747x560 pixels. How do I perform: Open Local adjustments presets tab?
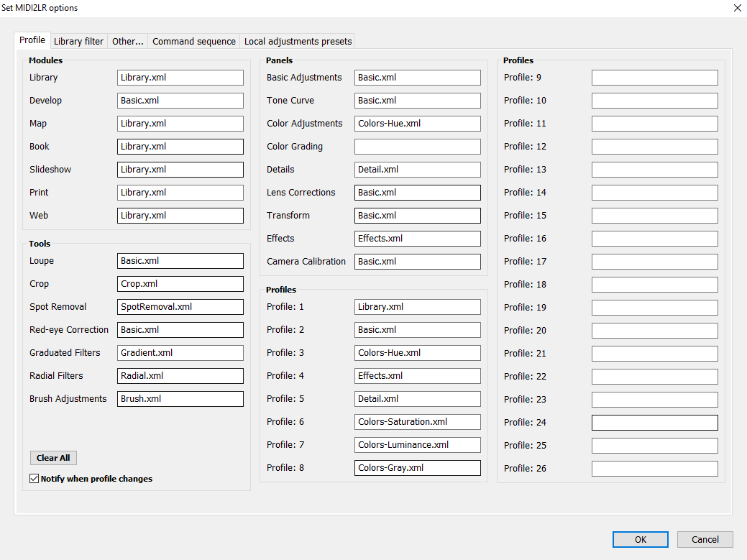(x=298, y=41)
